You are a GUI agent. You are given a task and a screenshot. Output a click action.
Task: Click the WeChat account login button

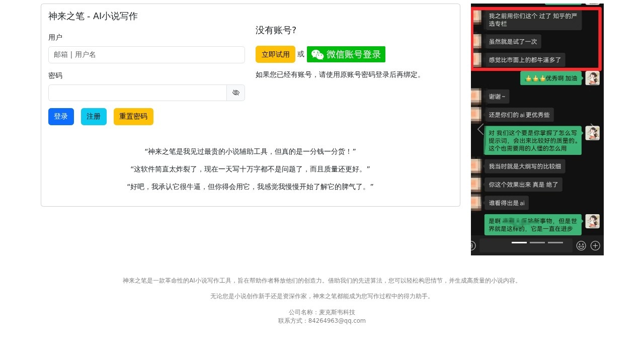point(346,54)
